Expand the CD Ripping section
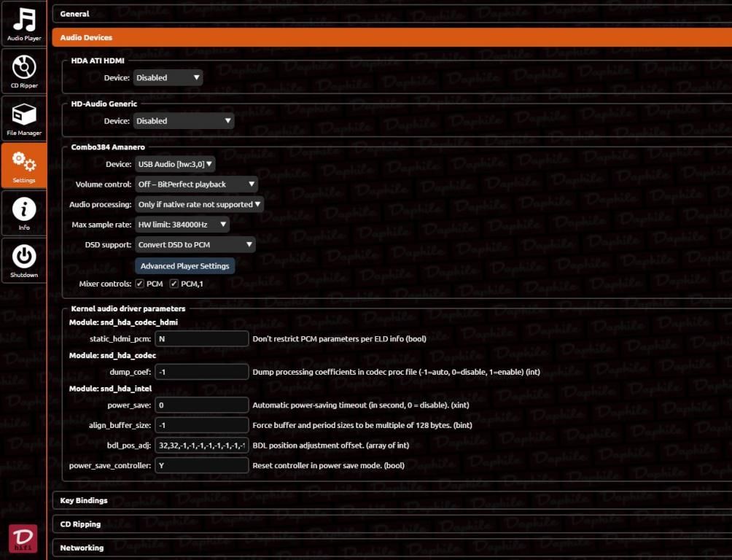 pyautogui.click(x=392, y=524)
